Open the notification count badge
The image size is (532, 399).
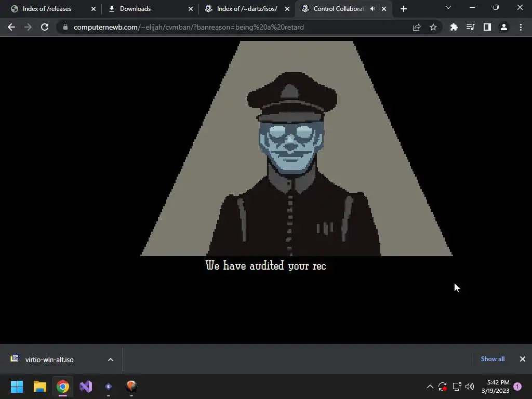(517, 387)
